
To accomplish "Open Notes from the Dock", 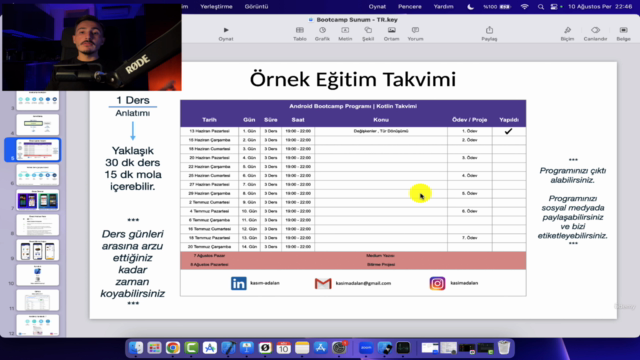I will point(302,348).
